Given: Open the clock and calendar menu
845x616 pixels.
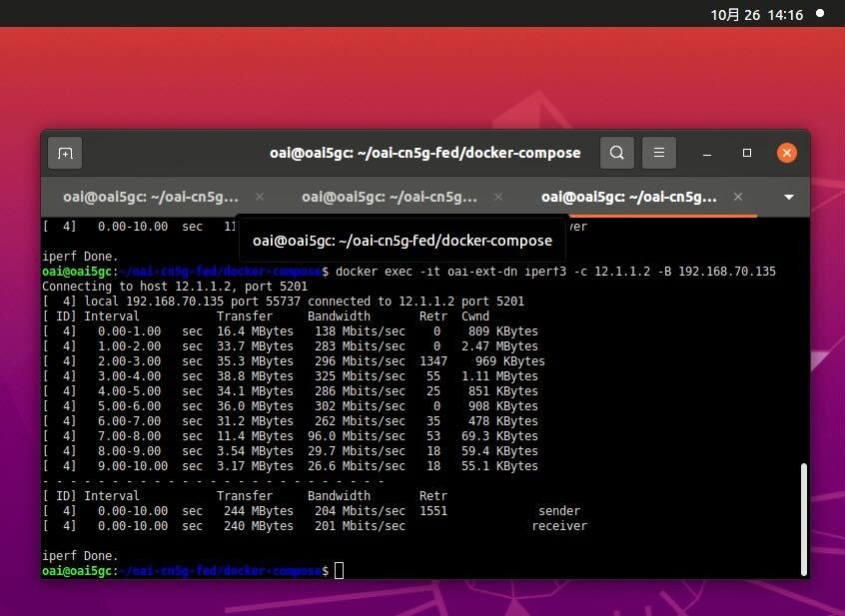Looking at the screenshot, I should (757, 15).
